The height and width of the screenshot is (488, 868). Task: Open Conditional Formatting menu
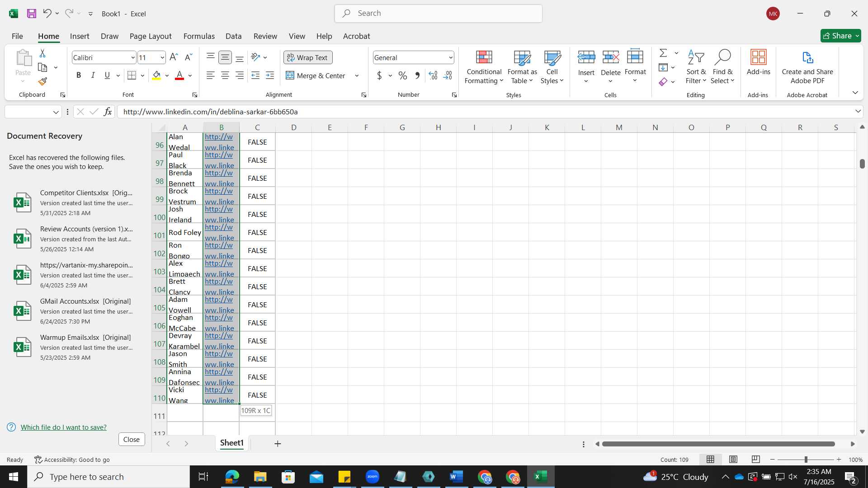(x=484, y=67)
